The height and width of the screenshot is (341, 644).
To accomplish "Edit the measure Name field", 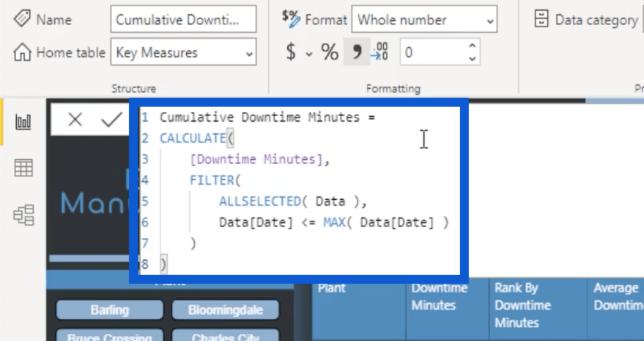I will click(183, 19).
